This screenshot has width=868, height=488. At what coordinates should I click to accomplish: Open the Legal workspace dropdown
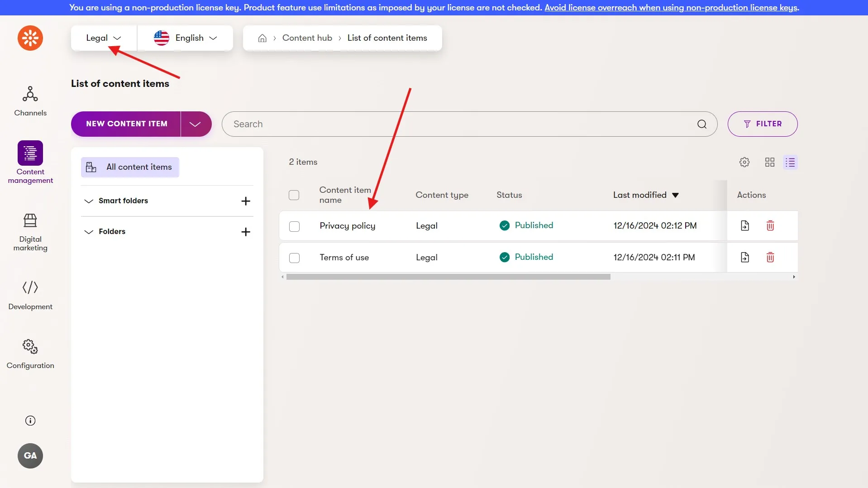coord(104,38)
